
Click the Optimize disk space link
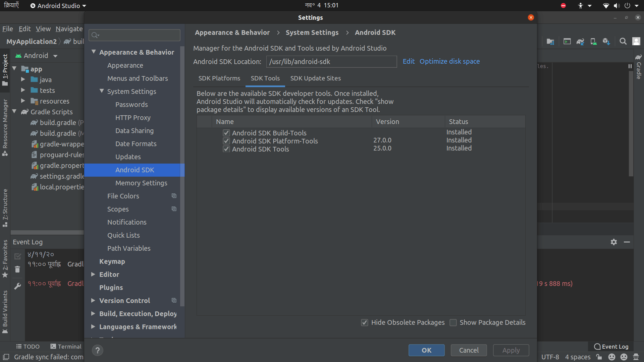pyautogui.click(x=449, y=61)
